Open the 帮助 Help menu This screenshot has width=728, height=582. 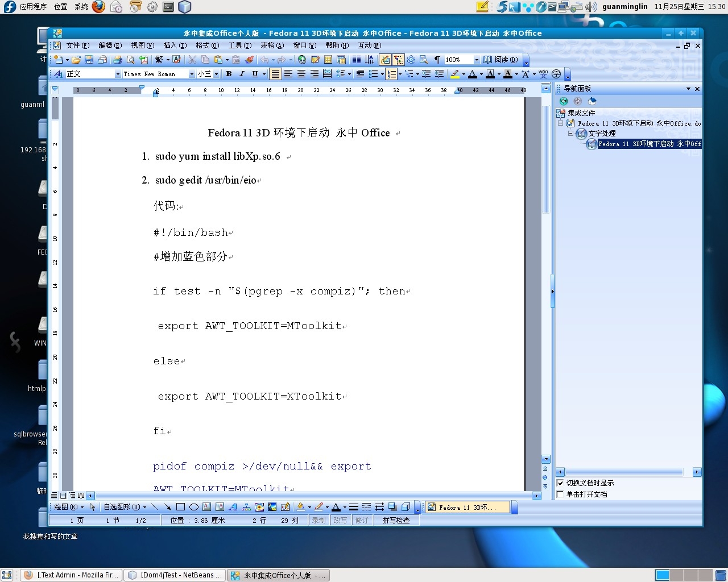[337, 45]
